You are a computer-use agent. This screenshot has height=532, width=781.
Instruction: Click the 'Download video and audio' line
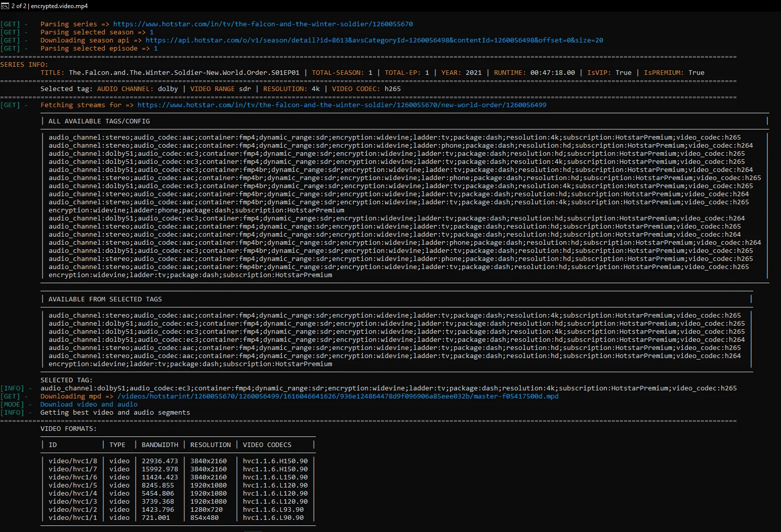(89, 405)
